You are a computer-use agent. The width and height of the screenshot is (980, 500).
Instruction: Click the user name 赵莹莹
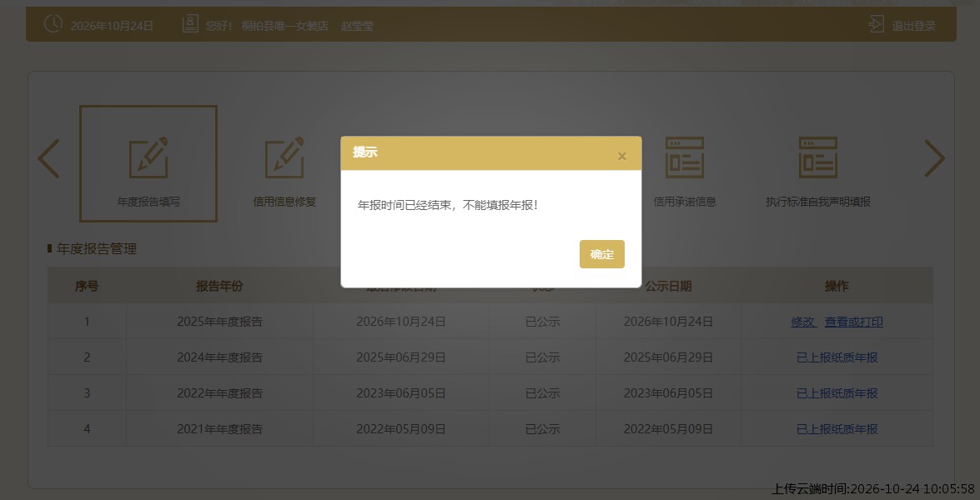pos(357,26)
